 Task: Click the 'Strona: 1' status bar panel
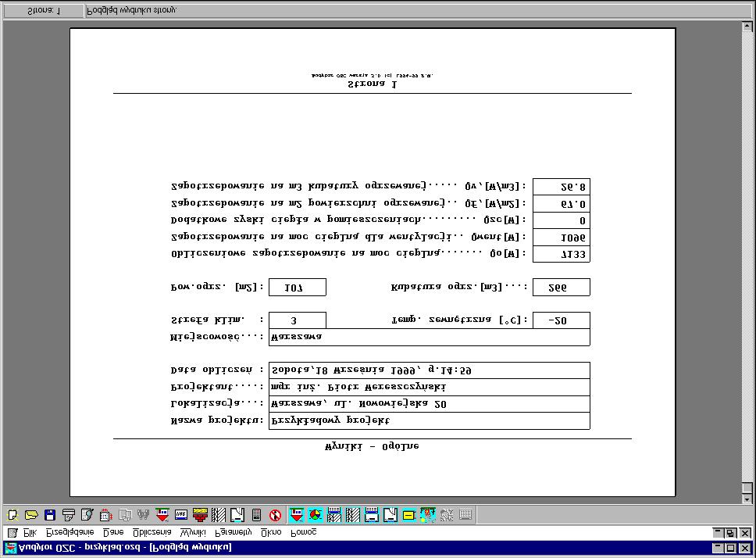pos(44,11)
